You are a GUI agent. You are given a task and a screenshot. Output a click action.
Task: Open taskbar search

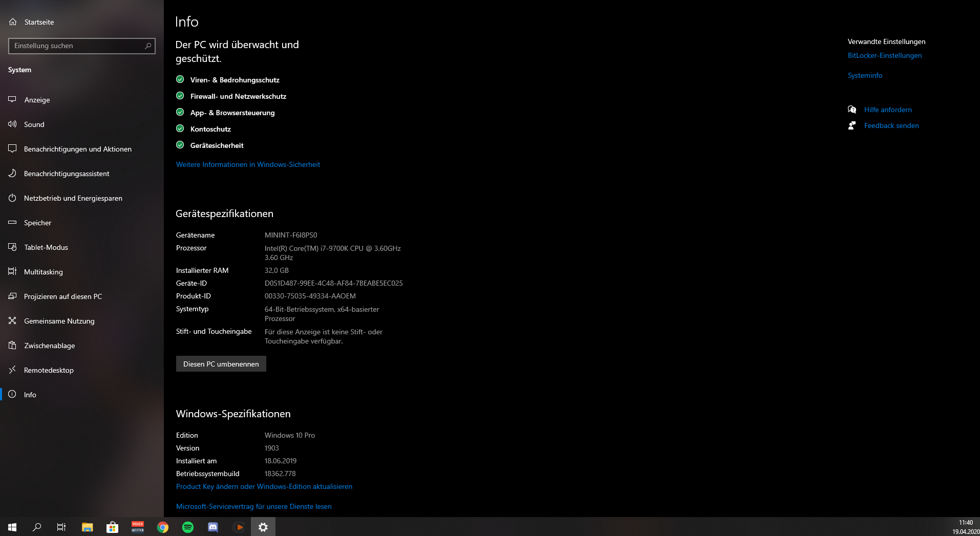coord(37,527)
